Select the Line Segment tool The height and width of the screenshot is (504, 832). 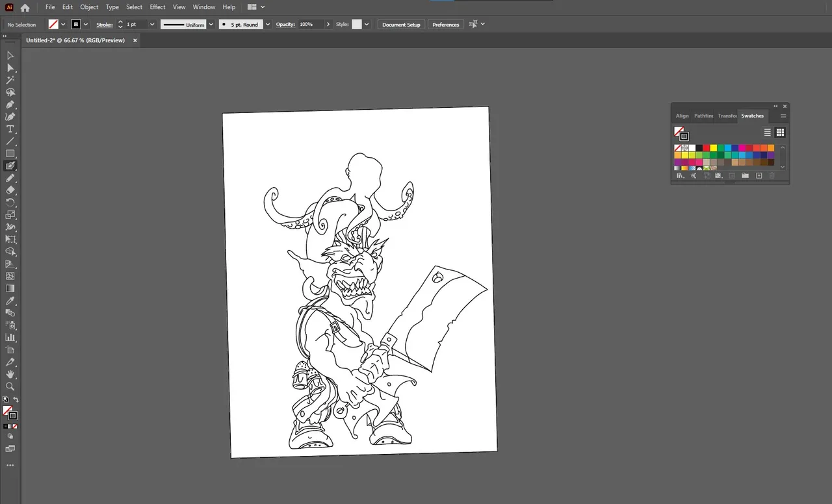10,142
